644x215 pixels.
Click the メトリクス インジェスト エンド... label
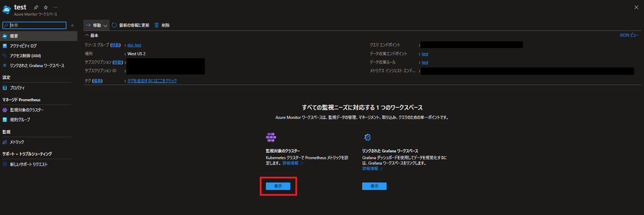pos(392,71)
